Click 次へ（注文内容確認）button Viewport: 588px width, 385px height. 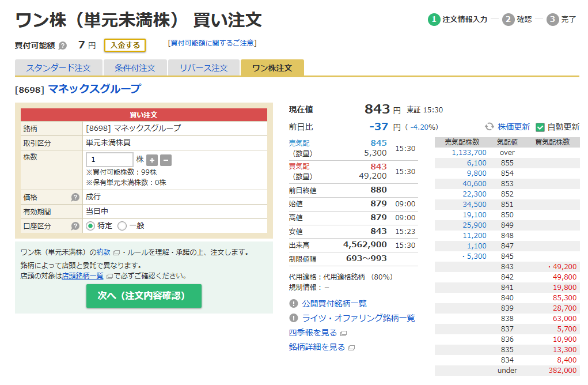click(144, 296)
